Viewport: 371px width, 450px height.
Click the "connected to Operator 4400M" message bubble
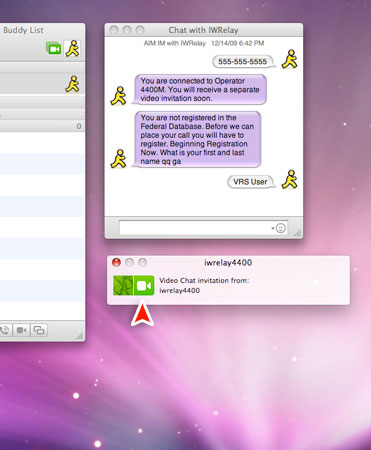200,89
